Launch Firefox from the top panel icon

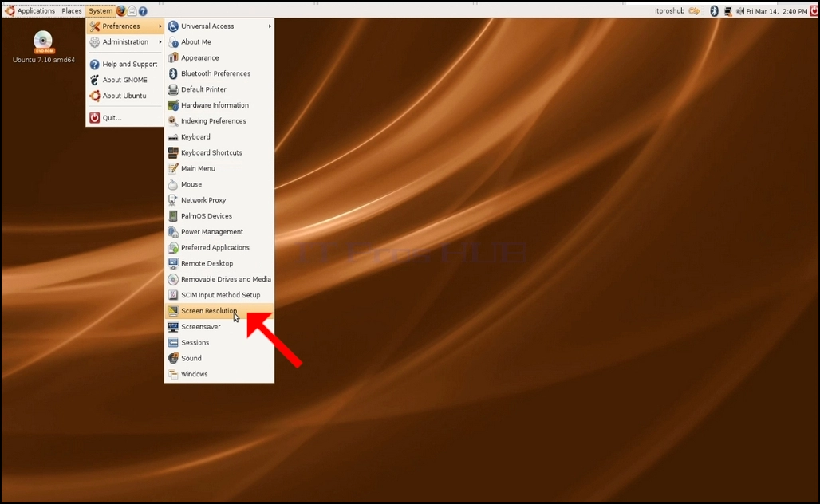[x=121, y=10]
